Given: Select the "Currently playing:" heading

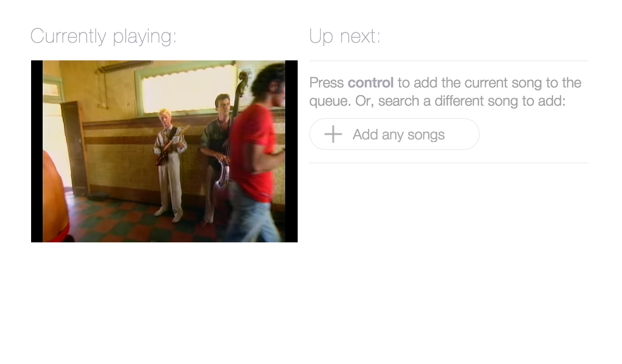Looking at the screenshot, I should [104, 36].
